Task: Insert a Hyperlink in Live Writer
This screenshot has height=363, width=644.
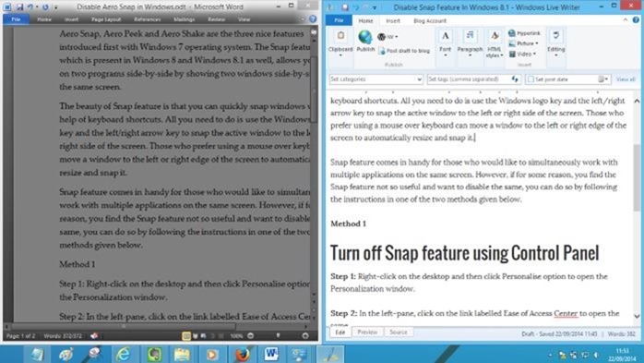Action: click(x=524, y=33)
